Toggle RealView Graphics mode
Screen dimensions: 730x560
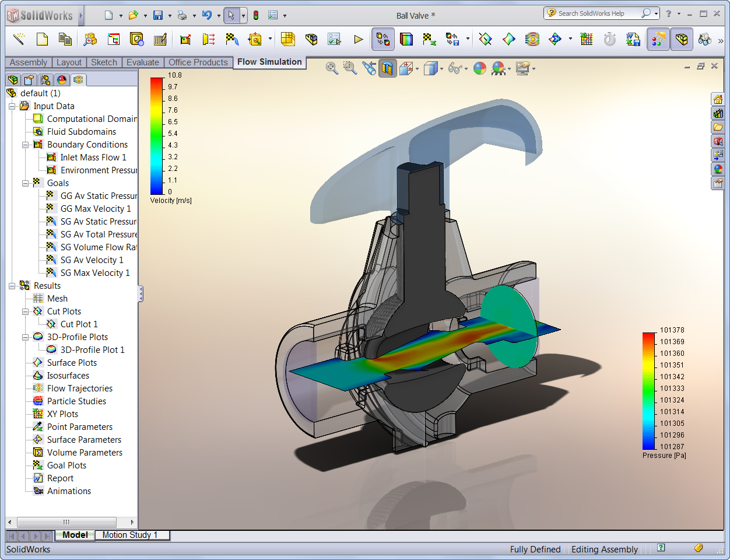point(500,68)
